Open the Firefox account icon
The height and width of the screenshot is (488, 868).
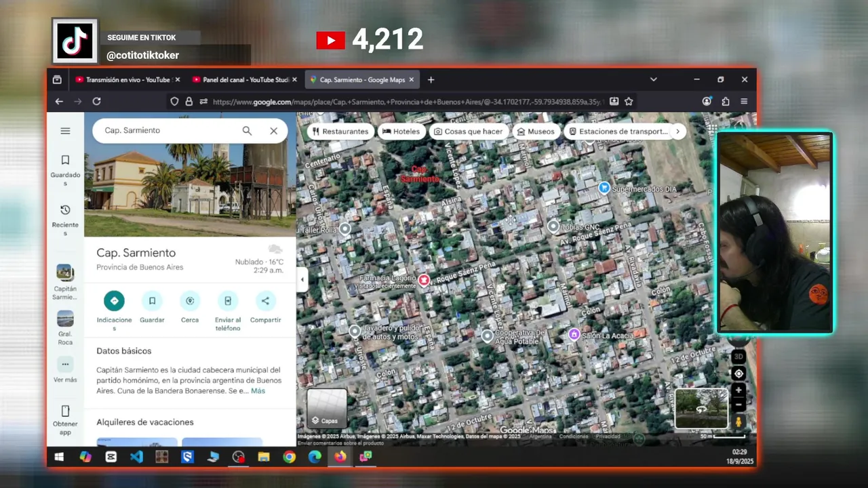pos(707,102)
